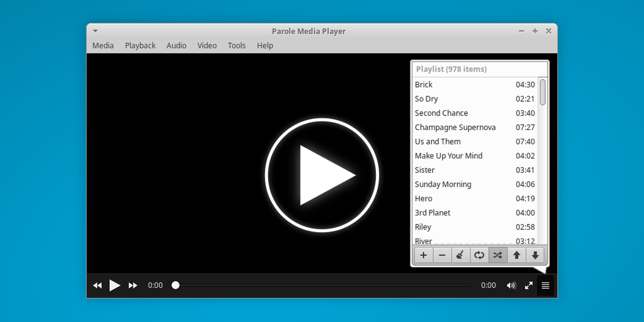
Task: Open the Help menu
Action: coord(265,46)
